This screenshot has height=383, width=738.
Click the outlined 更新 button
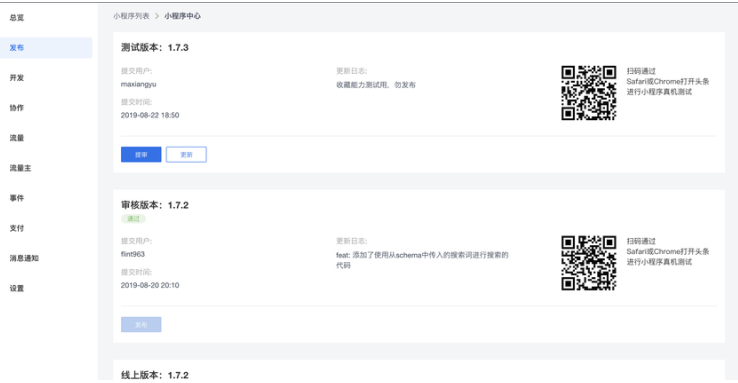tap(186, 154)
